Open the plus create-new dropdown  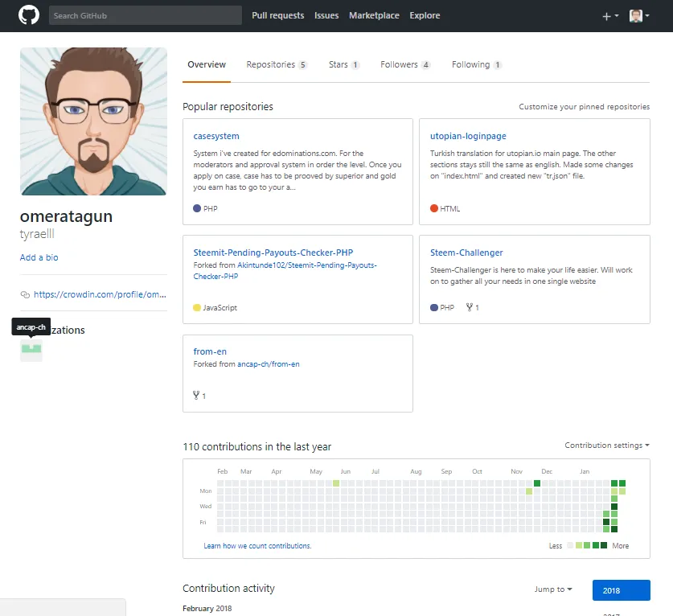(610, 16)
